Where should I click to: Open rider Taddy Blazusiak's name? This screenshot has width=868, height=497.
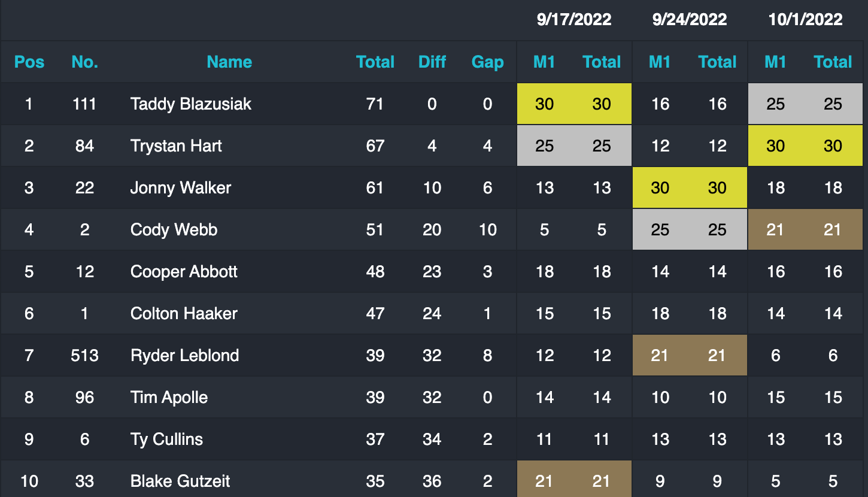point(191,104)
